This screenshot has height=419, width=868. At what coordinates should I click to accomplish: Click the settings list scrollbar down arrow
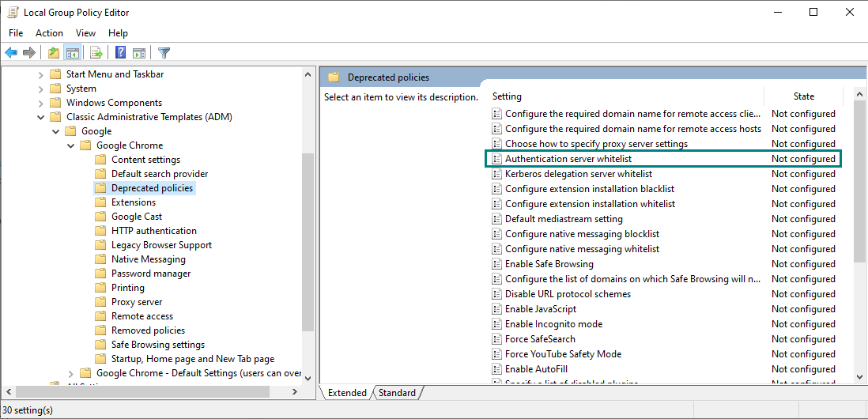click(859, 376)
